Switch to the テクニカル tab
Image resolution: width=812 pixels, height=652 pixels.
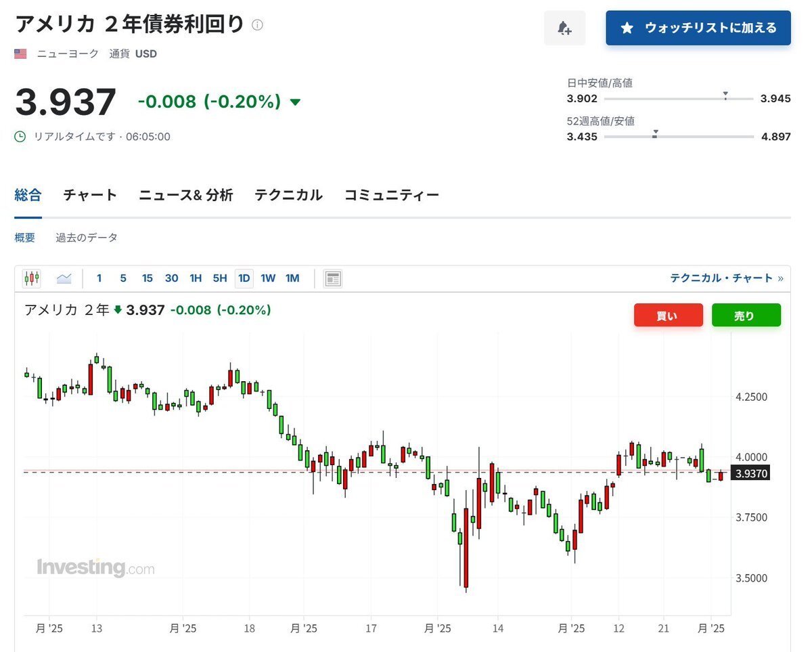(288, 196)
